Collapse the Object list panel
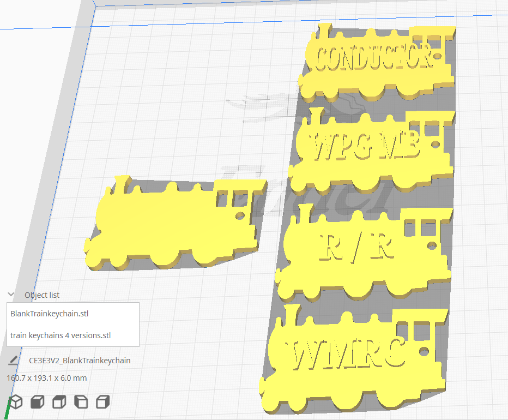The image size is (508, 420). [11, 295]
